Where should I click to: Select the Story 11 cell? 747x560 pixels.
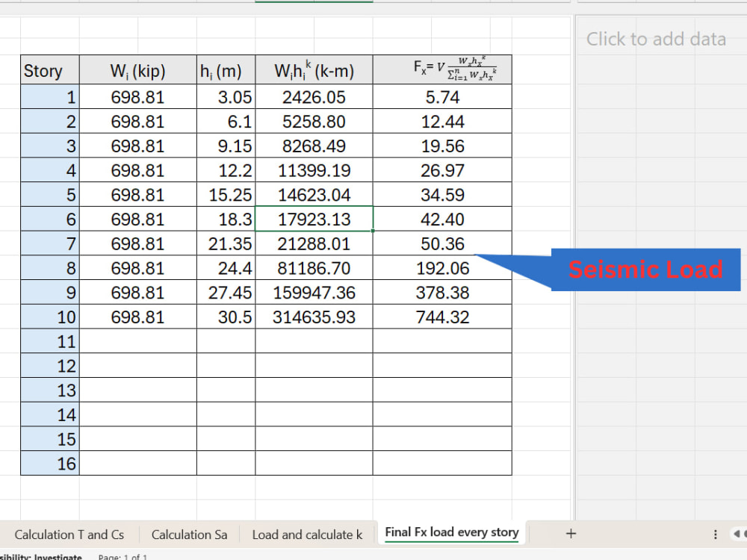point(50,341)
